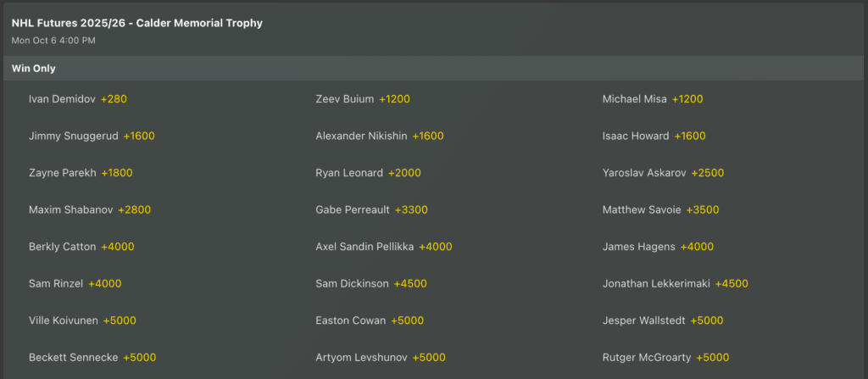Viewport: 868px width, 379px height.
Task: Pick James Hagens +4000 odds
Action: (697, 247)
